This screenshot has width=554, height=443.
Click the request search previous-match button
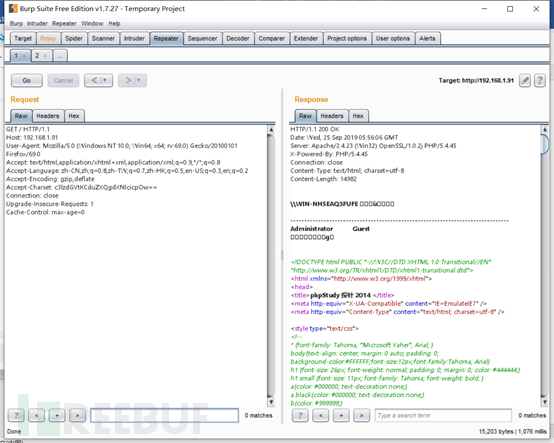pos(36,415)
